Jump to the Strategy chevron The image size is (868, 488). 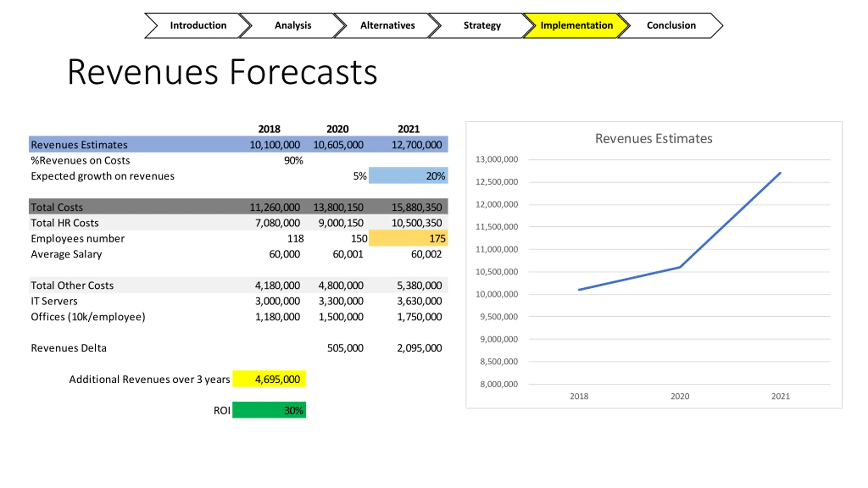(x=482, y=25)
